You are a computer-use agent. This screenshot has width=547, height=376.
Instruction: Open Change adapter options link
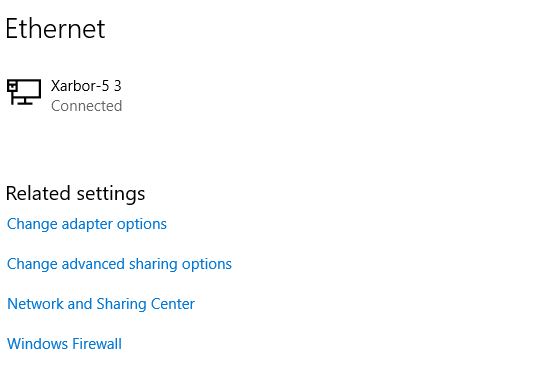point(87,224)
